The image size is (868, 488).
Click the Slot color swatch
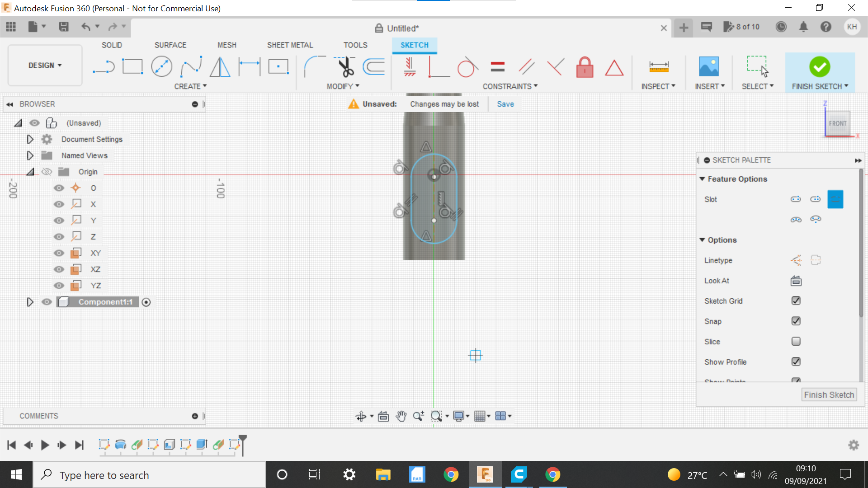click(x=835, y=199)
